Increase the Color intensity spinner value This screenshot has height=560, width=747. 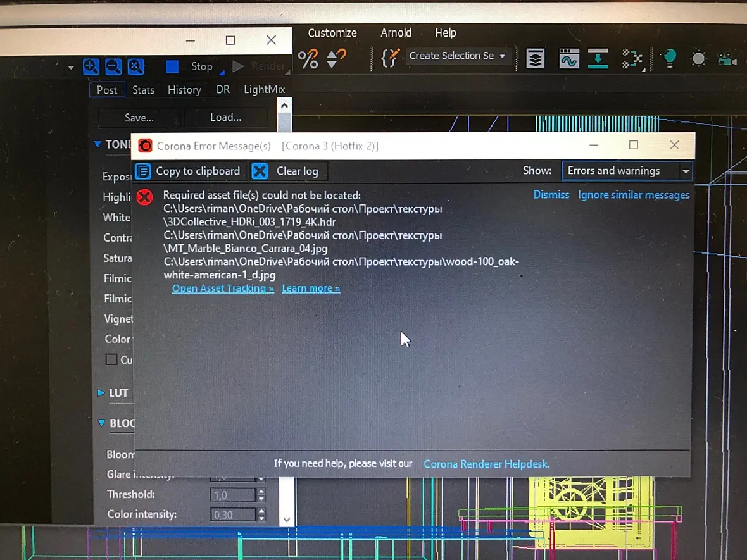click(261, 511)
